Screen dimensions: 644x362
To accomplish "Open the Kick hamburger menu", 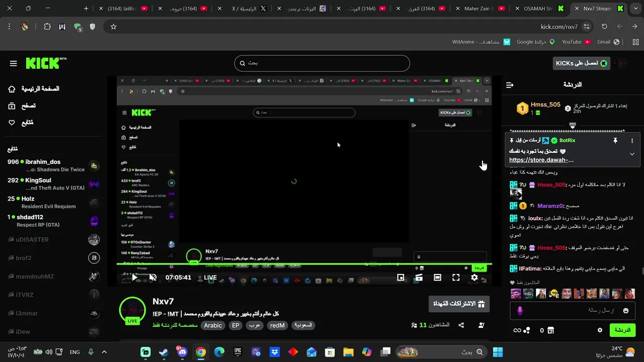I will tap(14, 63).
